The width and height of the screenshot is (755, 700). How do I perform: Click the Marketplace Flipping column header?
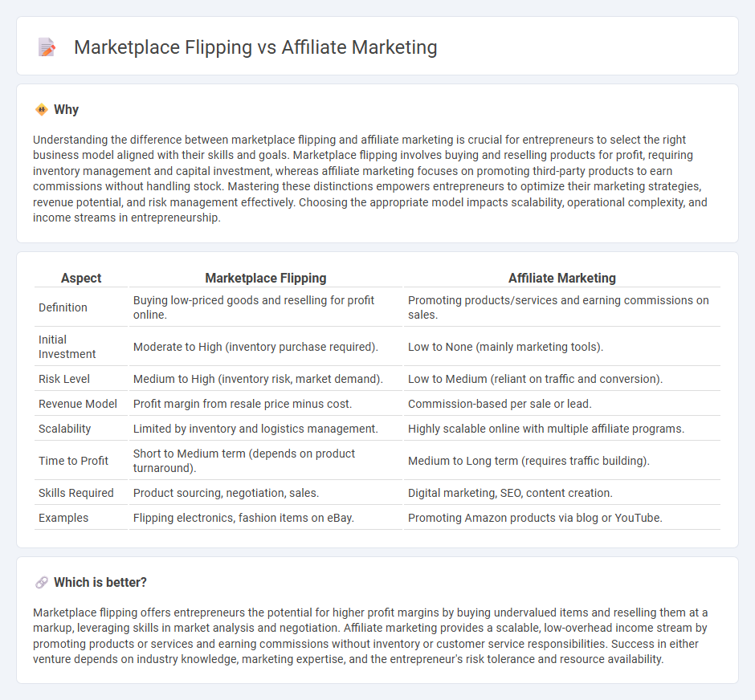[x=266, y=278]
